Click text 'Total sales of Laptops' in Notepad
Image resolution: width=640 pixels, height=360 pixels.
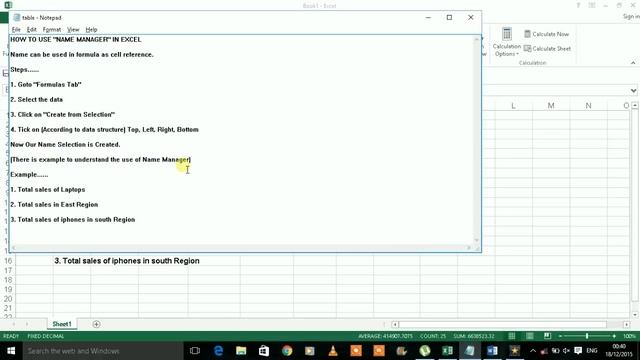48,190
